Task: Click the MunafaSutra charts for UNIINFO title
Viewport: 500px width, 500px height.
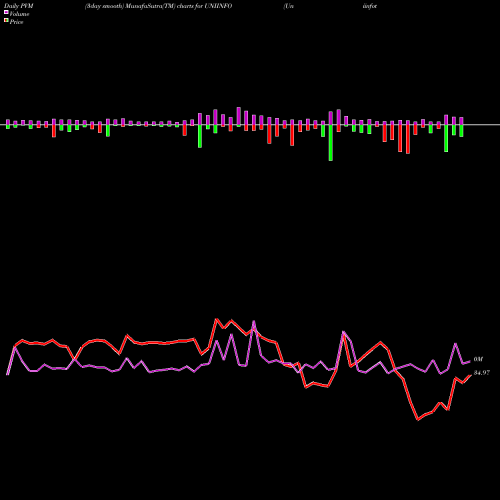Action: (x=158, y=6)
